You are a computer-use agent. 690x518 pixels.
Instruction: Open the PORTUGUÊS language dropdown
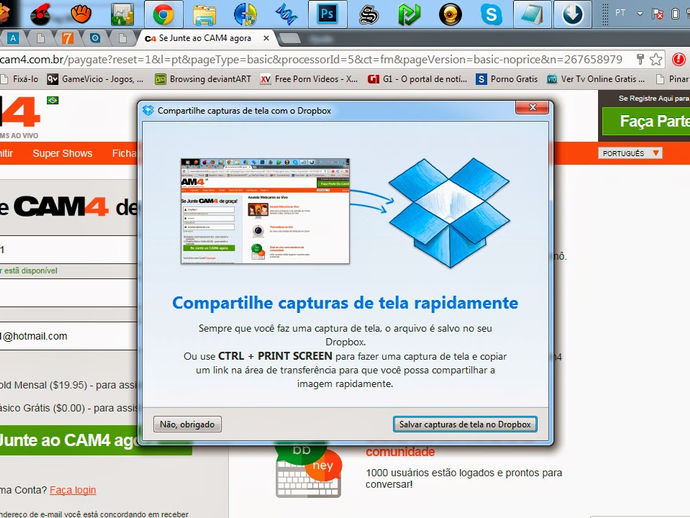pyautogui.click(x=630, y=153)
